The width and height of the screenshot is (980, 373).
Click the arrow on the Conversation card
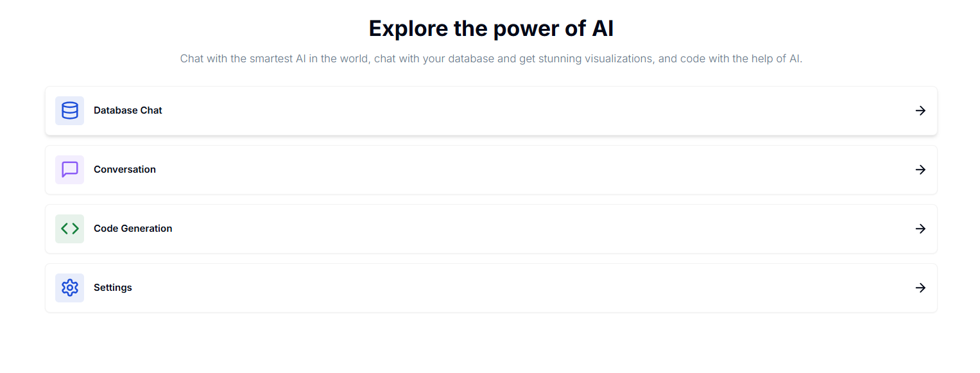pos(920,169)
